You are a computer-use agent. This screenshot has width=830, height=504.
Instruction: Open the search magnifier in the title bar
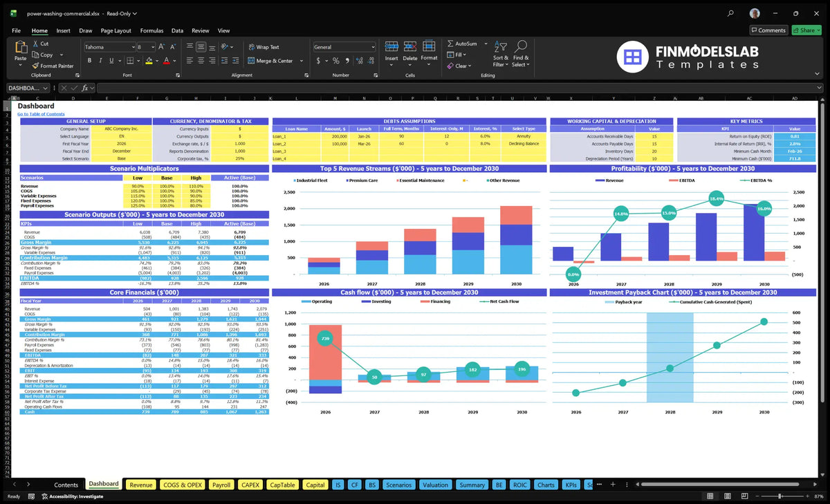(x=731, y=13)
